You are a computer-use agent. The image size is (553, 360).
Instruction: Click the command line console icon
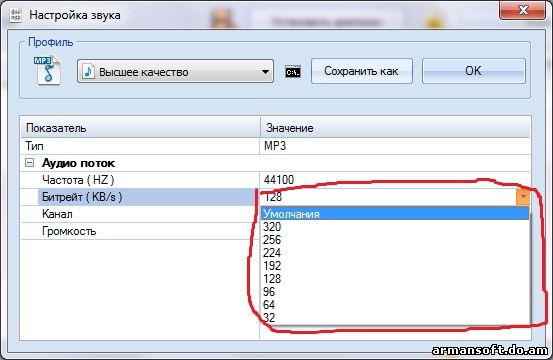pos(293,72)
